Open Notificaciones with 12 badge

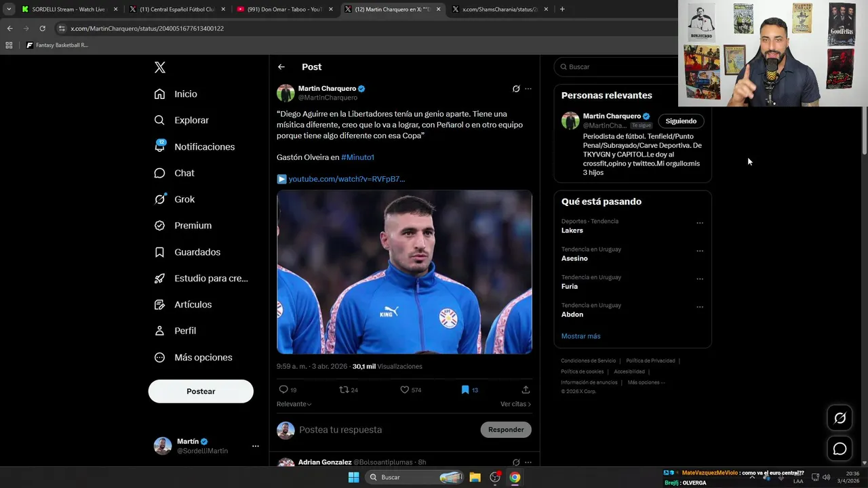194,146
